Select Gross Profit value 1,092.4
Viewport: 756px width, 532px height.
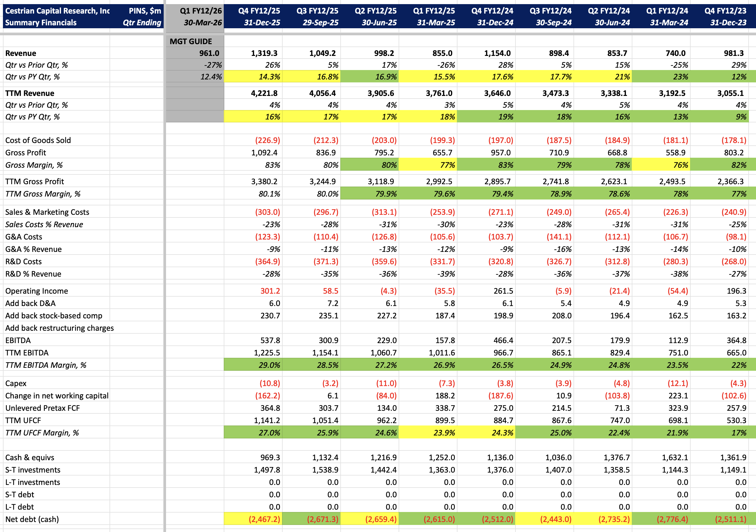click(x=264, y=153)
